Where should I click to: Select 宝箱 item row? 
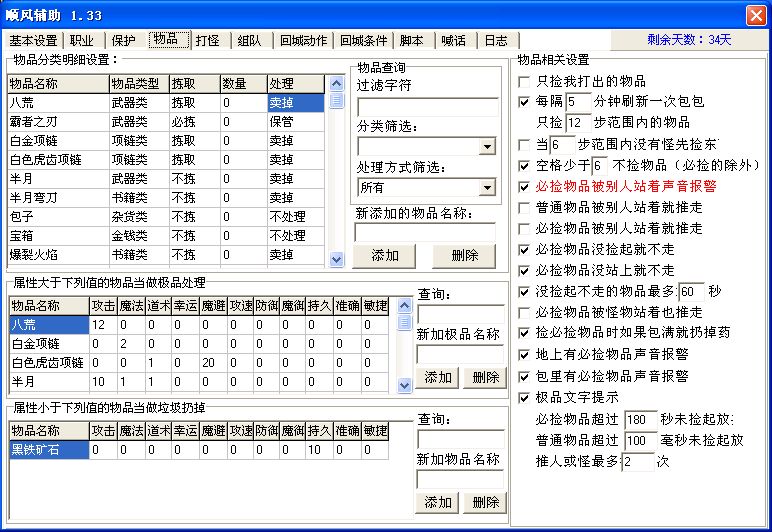point(166,236)
